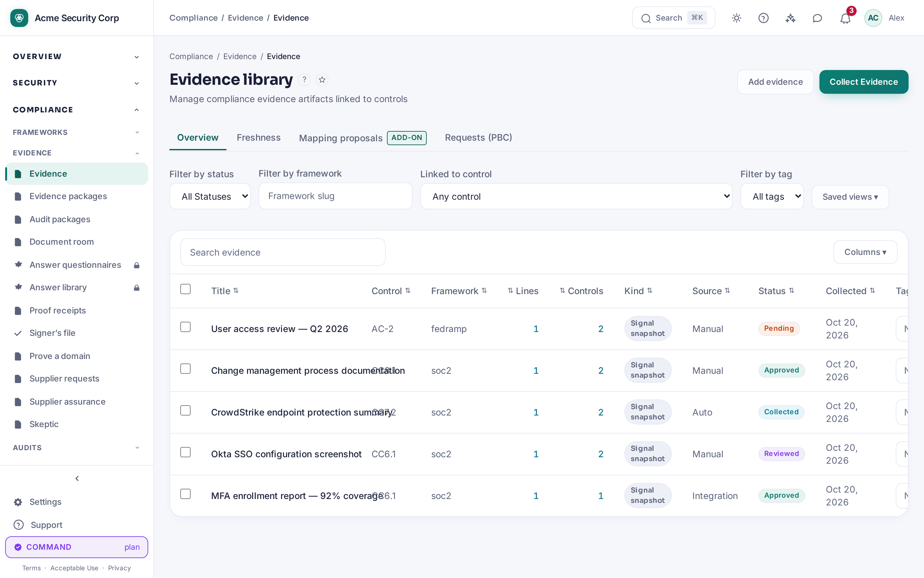
Task: Click the Acme Security Corp logo icon
Action: (x=19, y=18)
